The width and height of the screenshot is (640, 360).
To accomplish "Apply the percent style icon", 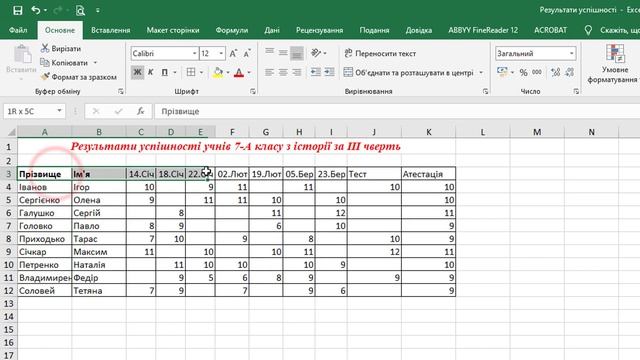I will pos(523,73).
